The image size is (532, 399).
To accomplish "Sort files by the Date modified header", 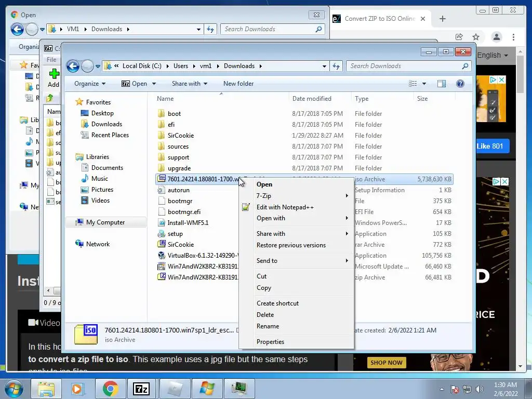I will tap(320, 99).
